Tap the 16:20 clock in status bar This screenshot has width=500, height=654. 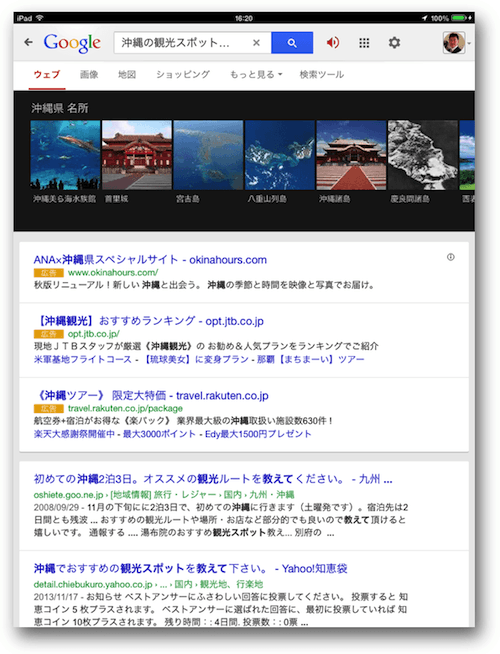[244, 18]
